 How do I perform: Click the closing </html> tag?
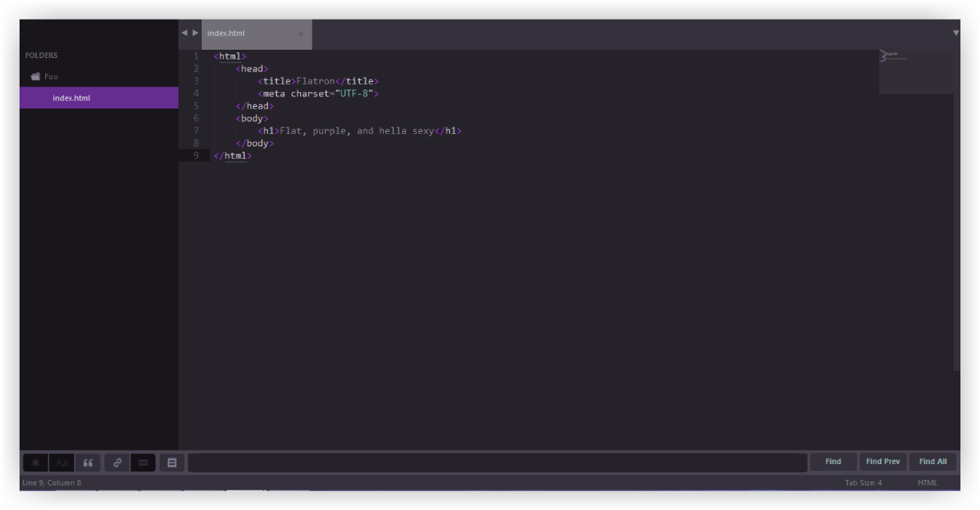pos(233,156)
